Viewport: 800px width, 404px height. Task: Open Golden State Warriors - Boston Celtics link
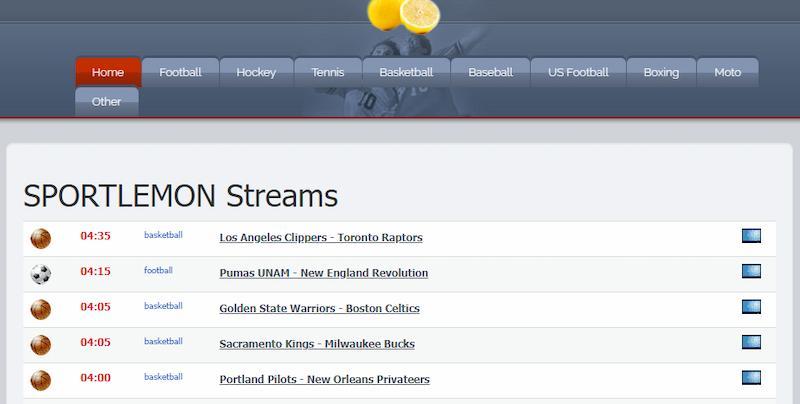(x=319, y=308)
